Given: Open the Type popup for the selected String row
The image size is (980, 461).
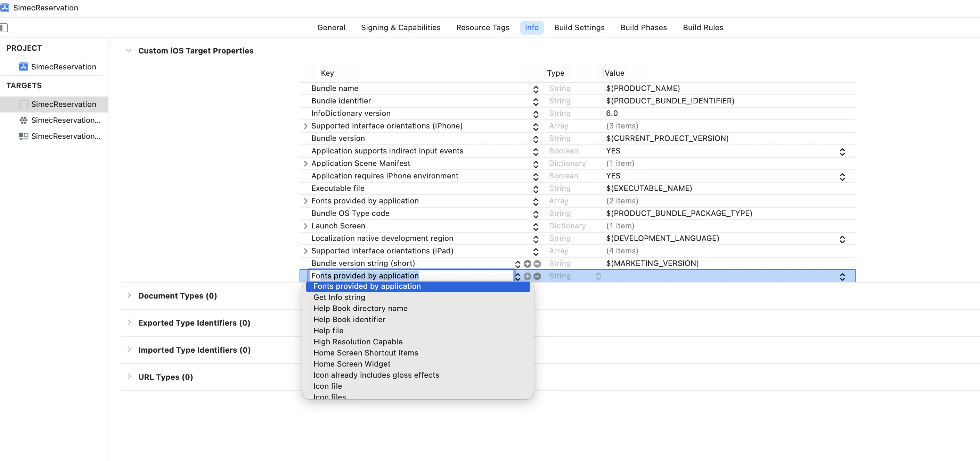Looking at the screenshot, I should point(598,276).
